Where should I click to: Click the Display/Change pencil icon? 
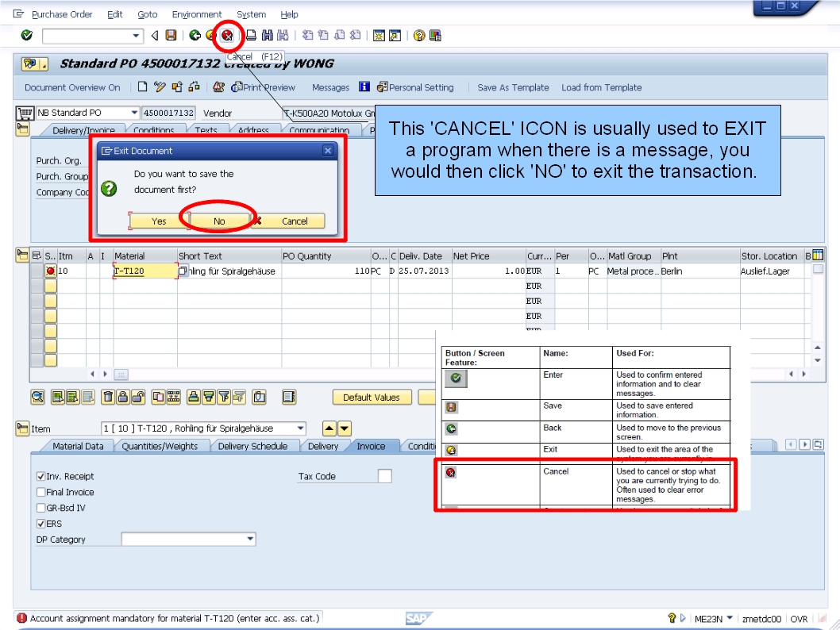pyautogui.click(x=159, y=86)
